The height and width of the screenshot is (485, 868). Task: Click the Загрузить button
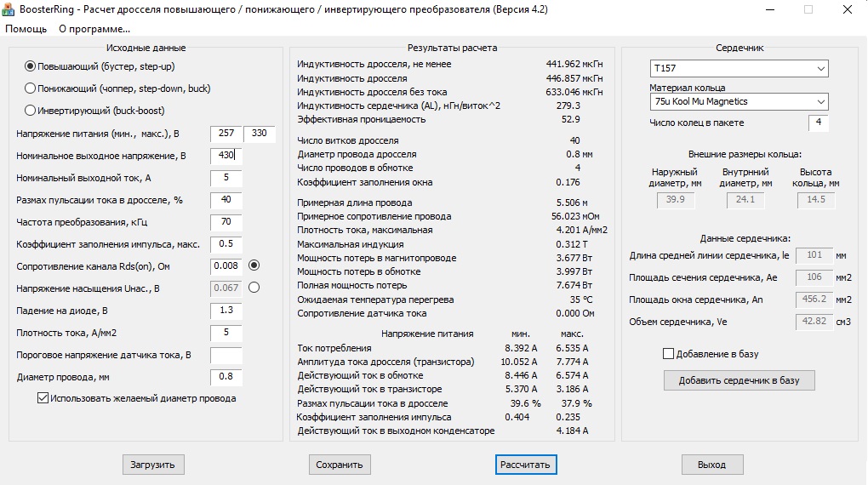[x=152, y=465]
